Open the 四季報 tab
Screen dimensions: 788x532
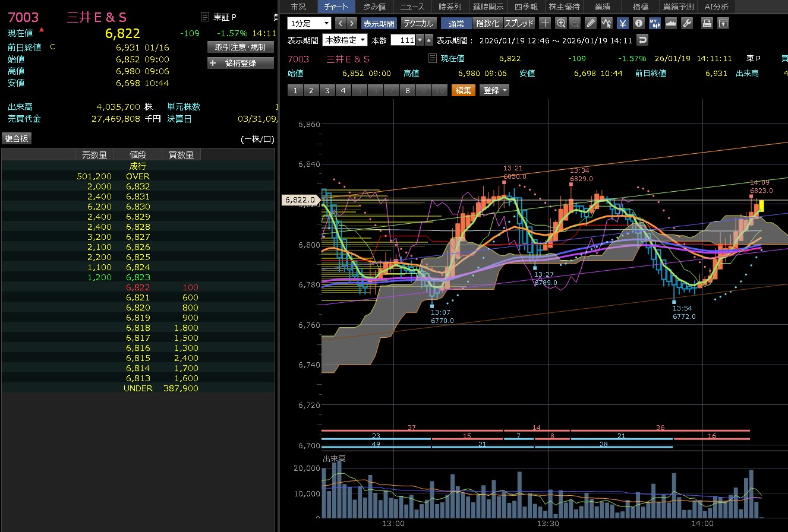click(526, 7)
